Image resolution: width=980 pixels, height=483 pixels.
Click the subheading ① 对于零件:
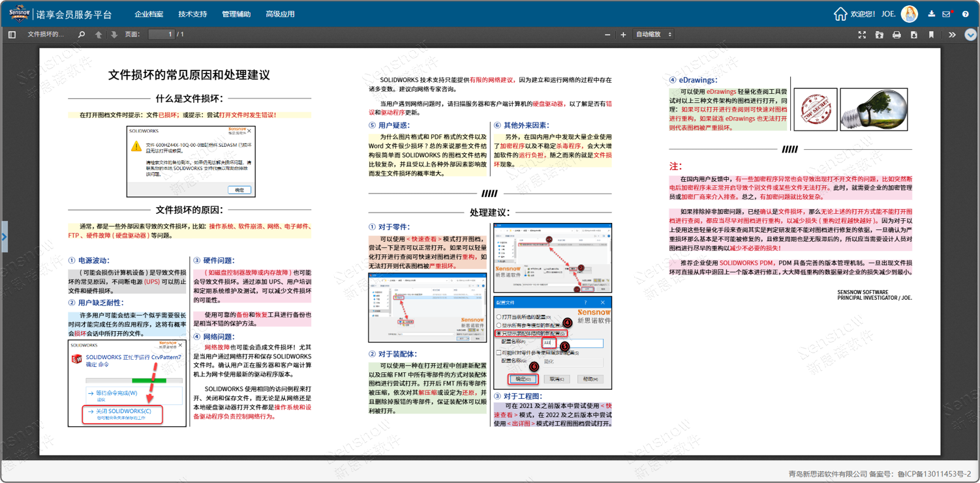click(x=389, y=227)
